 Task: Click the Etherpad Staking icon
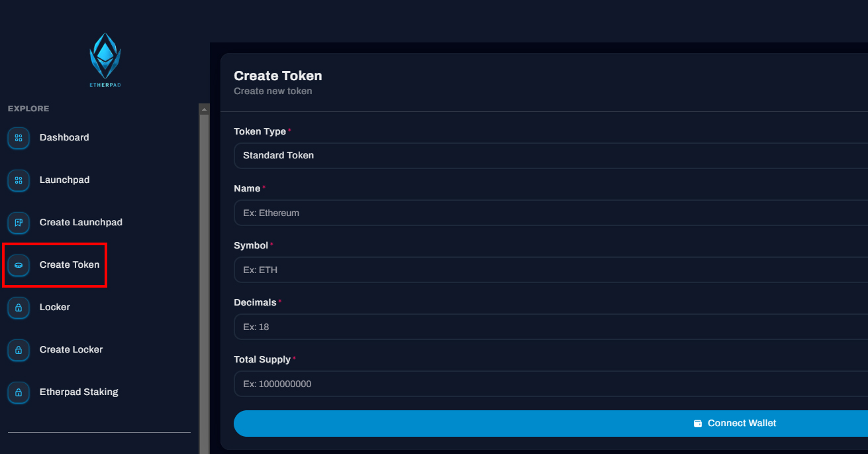19,392
